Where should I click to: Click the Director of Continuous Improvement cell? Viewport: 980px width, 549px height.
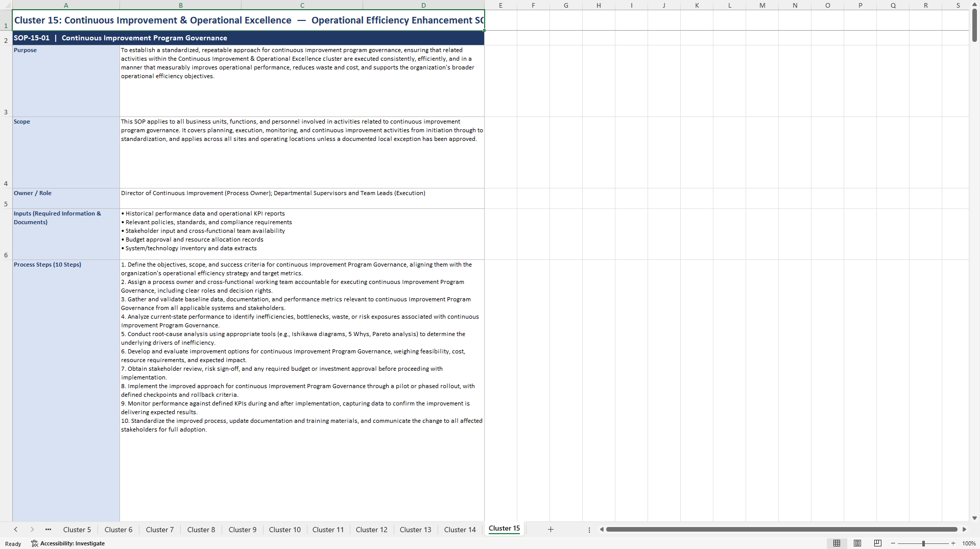[x=302, y=199]
